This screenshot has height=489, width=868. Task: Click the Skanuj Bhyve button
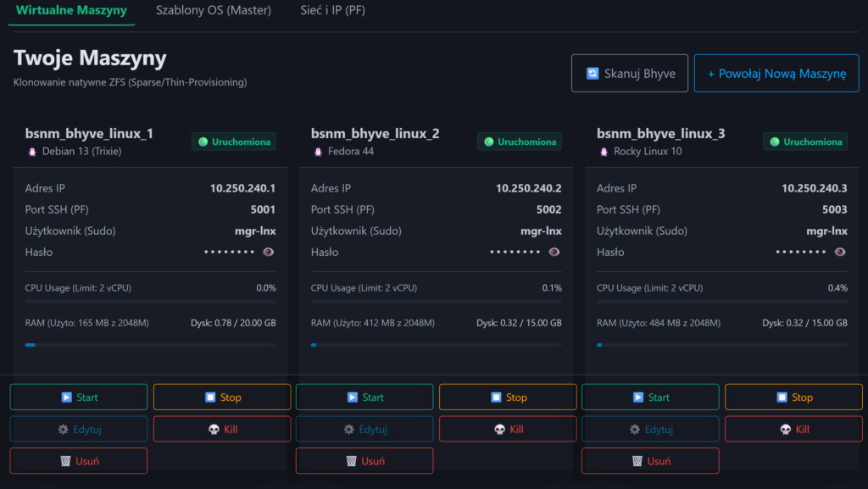[x=630, y=73]
